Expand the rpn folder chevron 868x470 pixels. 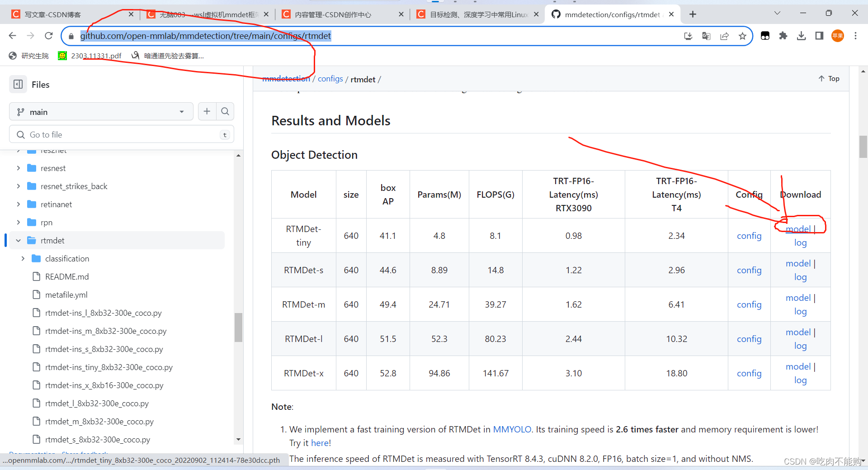coord(18,222)
